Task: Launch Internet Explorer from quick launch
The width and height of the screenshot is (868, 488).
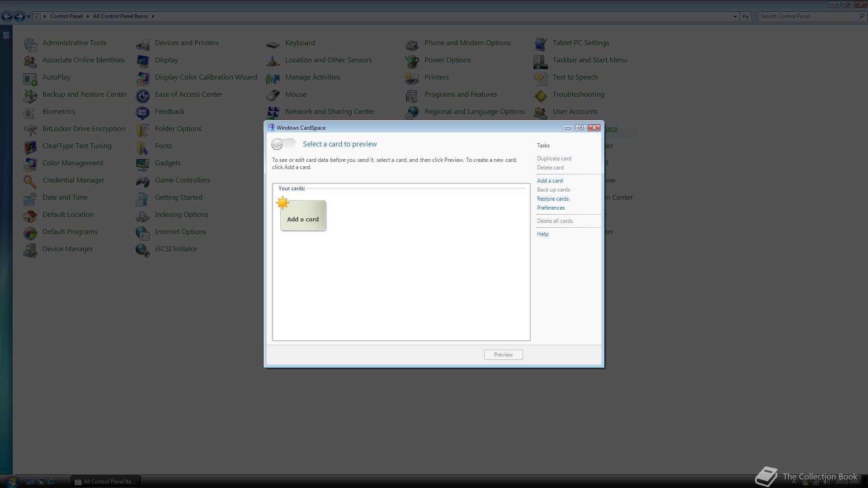Action: [x=51, y=482]
